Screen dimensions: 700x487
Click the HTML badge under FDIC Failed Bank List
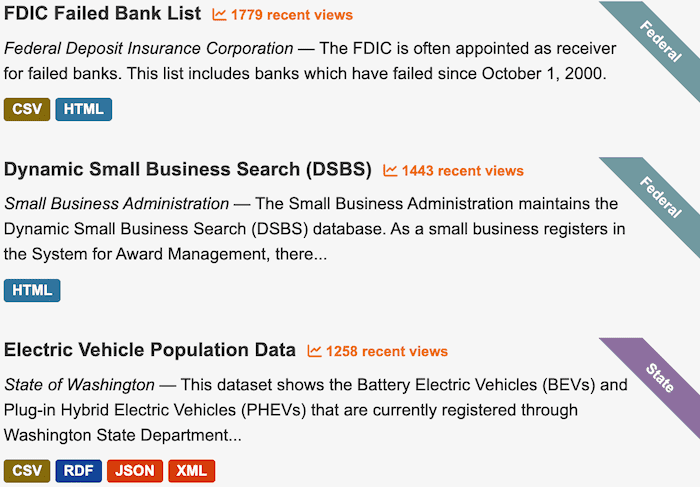coord(84,109)
